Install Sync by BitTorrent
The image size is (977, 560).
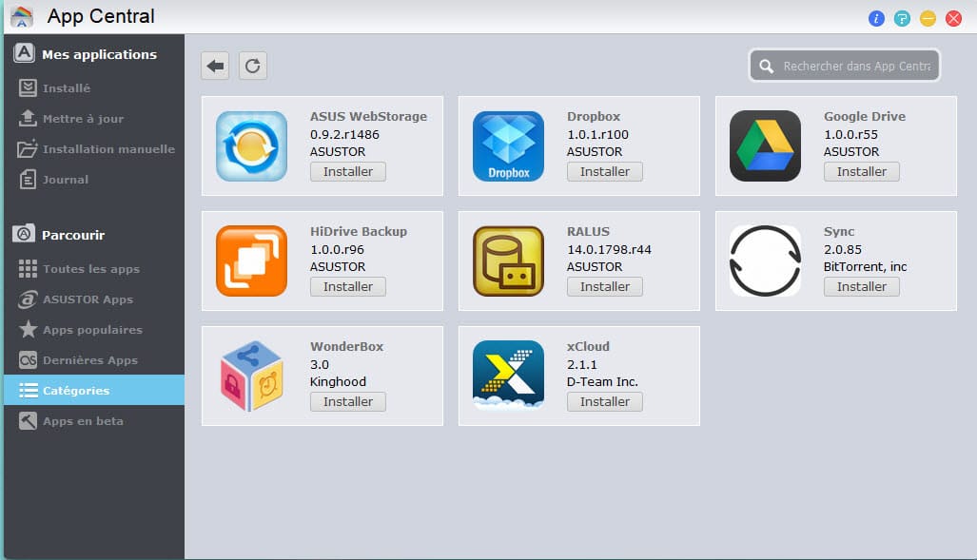click(861, 286)
